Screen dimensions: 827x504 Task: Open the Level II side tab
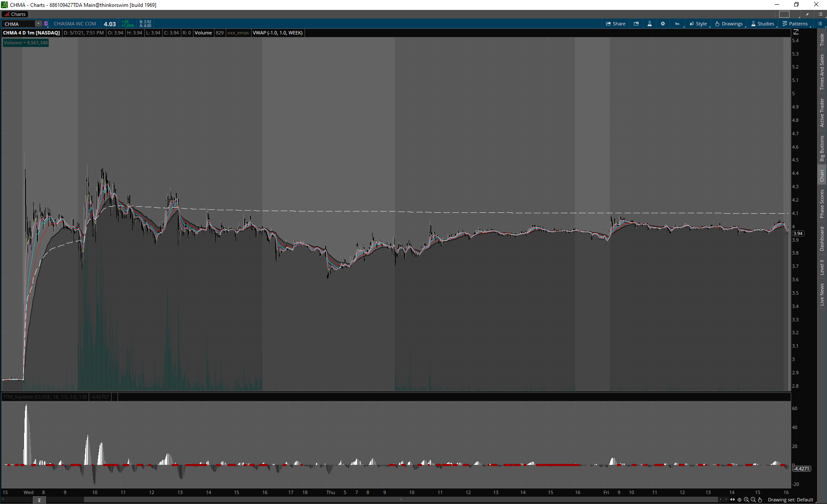(x=822, y=267)
